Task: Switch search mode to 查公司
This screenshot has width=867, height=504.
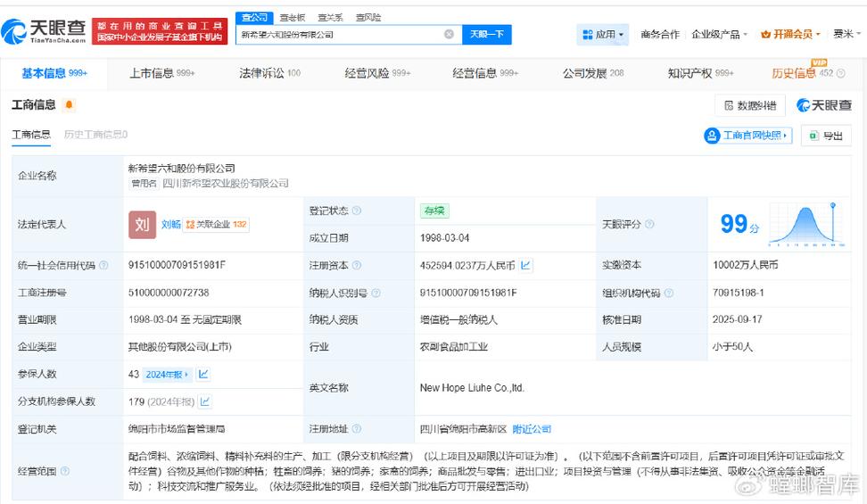Action: (254, 18)
